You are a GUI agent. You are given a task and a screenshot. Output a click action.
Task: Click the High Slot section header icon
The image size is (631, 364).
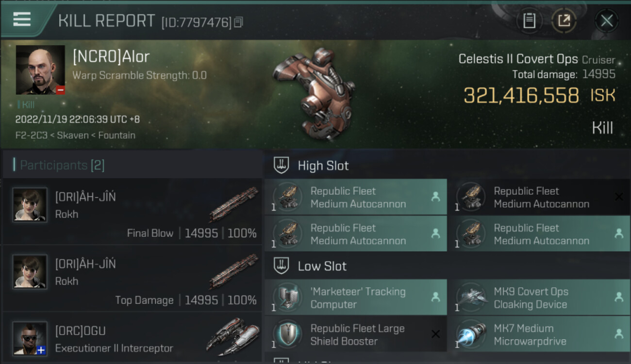click(282, 165)
